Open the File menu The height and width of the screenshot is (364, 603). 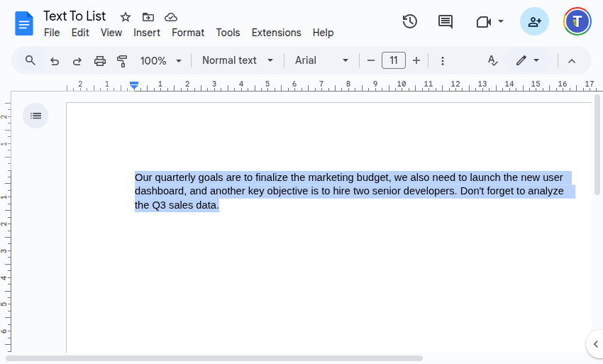pyautogui.click(x=52, y=33)
